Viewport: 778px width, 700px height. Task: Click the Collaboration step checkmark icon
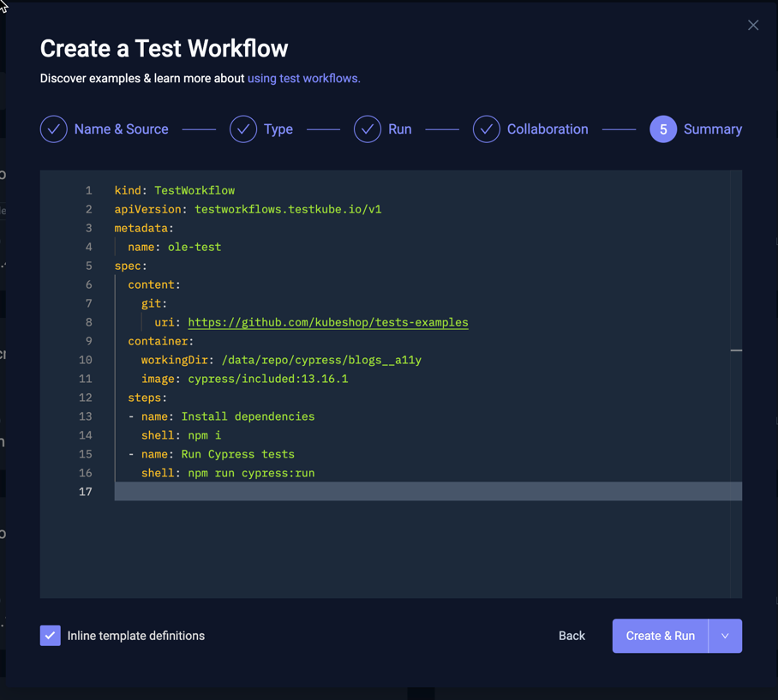(x=486, y=129)
